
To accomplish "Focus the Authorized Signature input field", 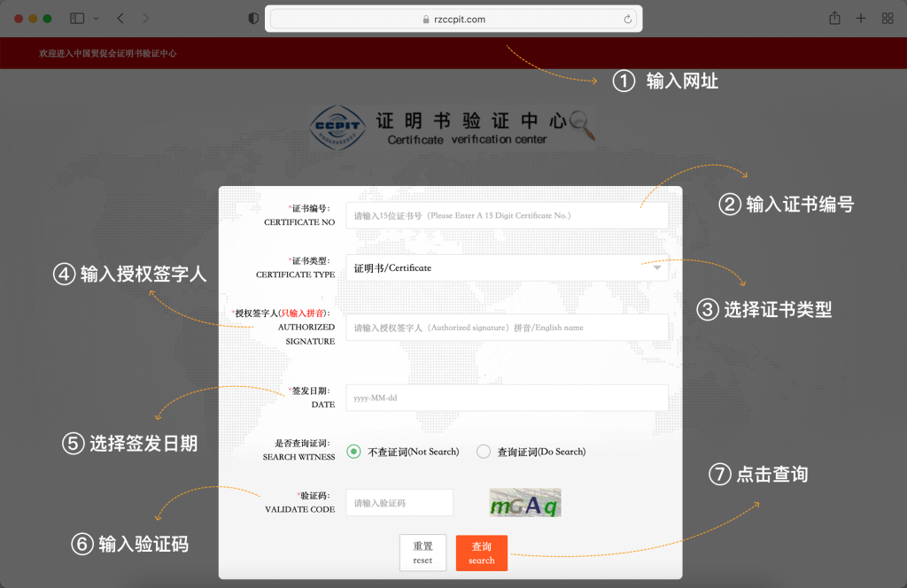I will coord(507,328).
